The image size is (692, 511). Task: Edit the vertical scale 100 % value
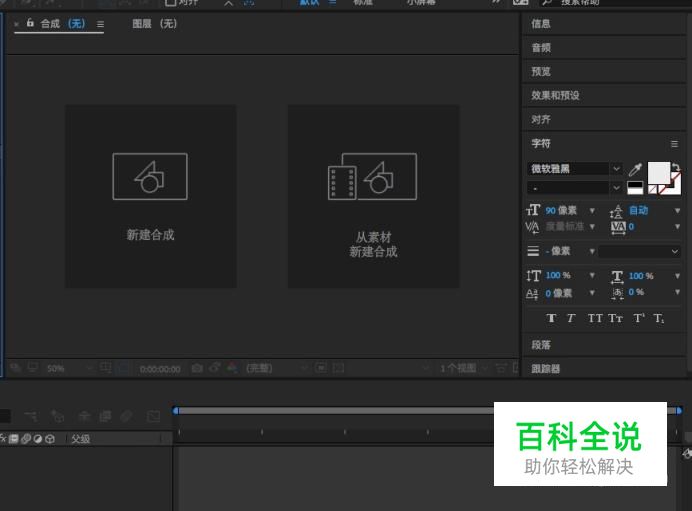[x=558, y=275]
